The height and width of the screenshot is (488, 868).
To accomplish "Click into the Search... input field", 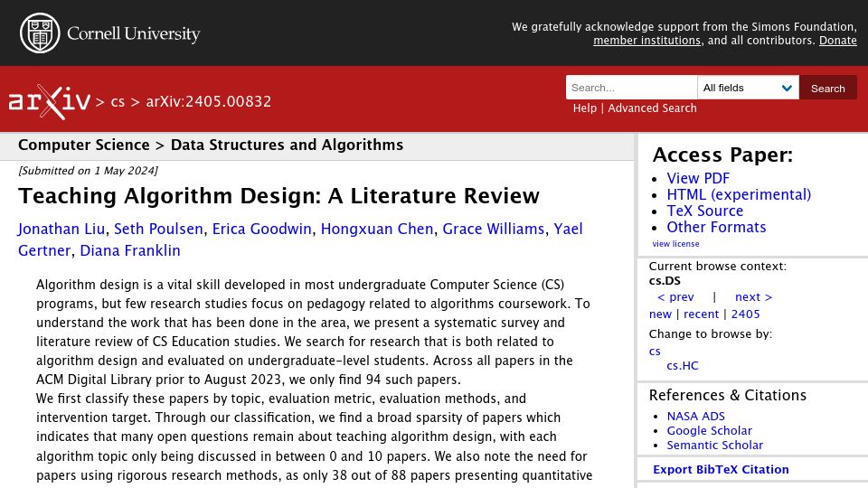I will [x=632, y=88].
